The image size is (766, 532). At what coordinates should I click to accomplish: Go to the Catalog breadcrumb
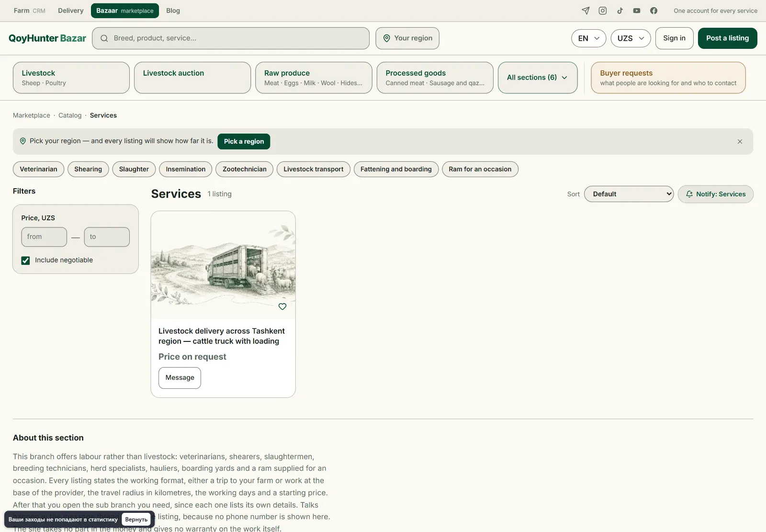(70, 115)
